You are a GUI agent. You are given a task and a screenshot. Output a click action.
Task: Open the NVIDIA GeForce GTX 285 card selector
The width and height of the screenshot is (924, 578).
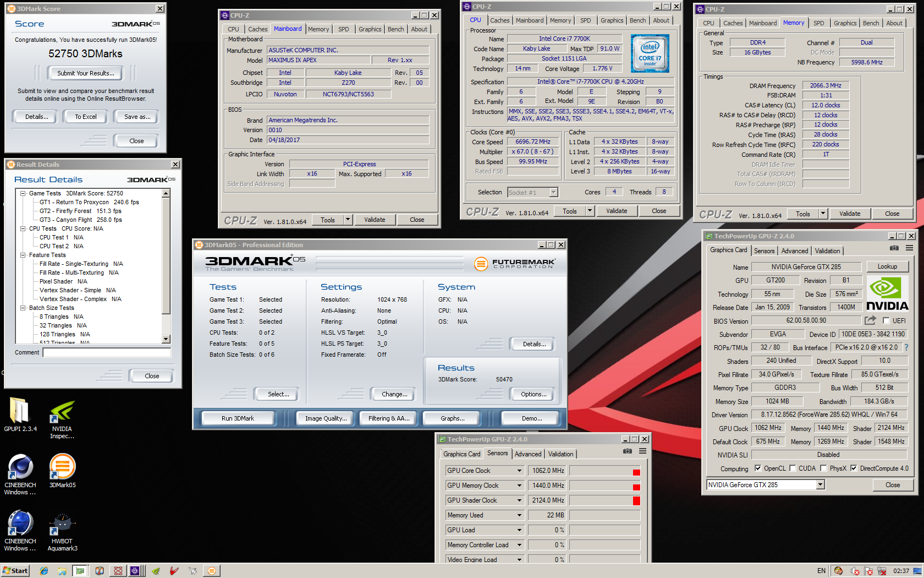(x=766, y=484)
